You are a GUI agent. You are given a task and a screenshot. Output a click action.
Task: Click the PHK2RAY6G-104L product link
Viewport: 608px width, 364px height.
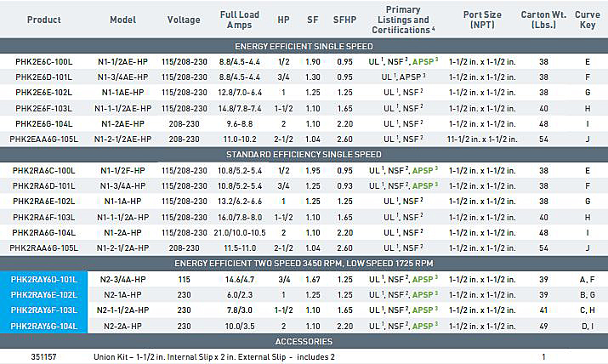click(x=45, y=326)
